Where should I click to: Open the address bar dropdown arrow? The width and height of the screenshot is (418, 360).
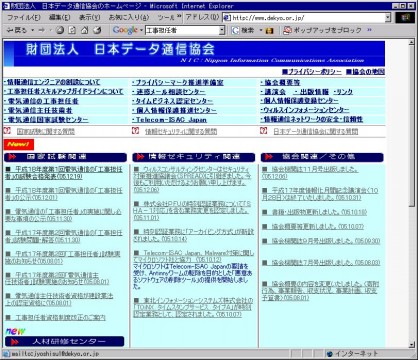pos(388,18)
